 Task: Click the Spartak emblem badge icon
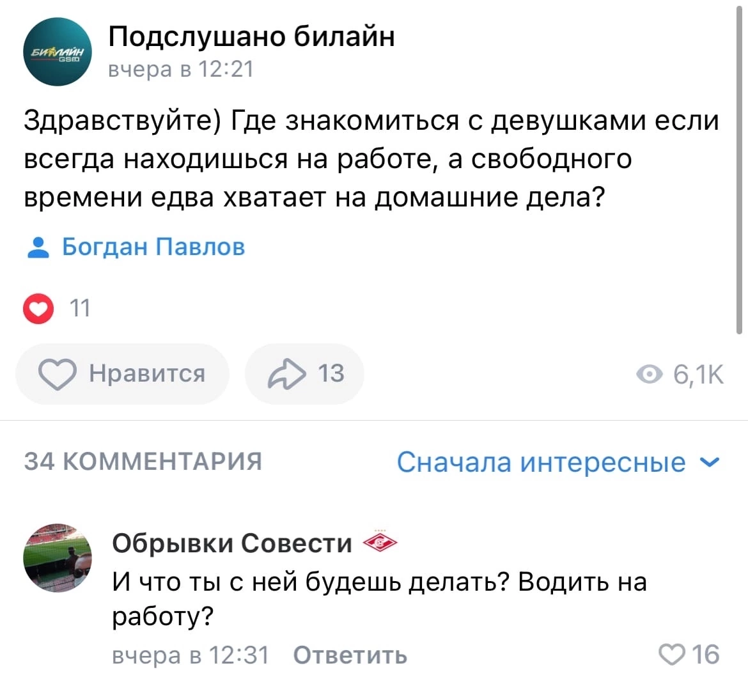380,543
